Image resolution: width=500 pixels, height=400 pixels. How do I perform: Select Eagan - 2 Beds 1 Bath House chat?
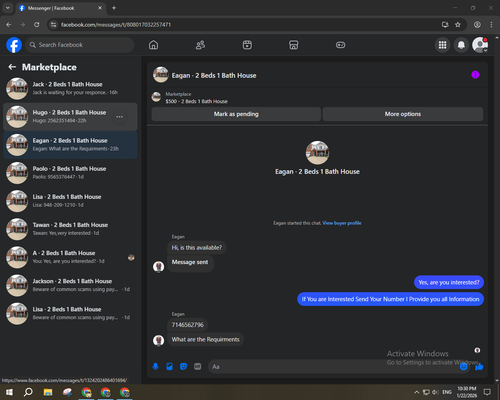(70, 145)
